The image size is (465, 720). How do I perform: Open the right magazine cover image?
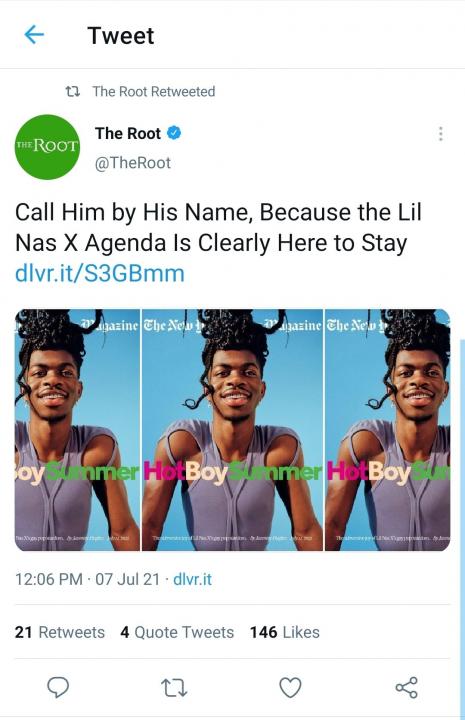387,430
